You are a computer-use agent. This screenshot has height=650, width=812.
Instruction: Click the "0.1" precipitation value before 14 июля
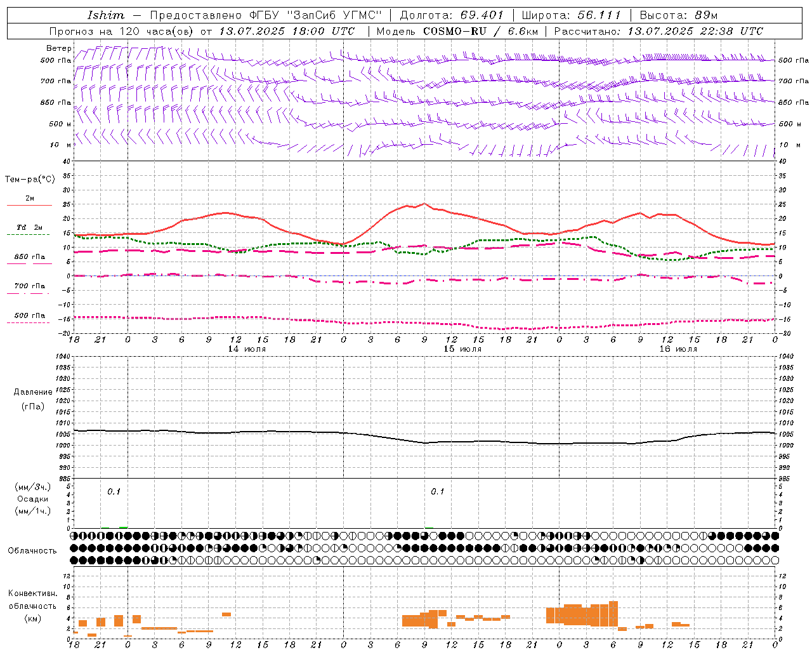(x=114, y=492)
